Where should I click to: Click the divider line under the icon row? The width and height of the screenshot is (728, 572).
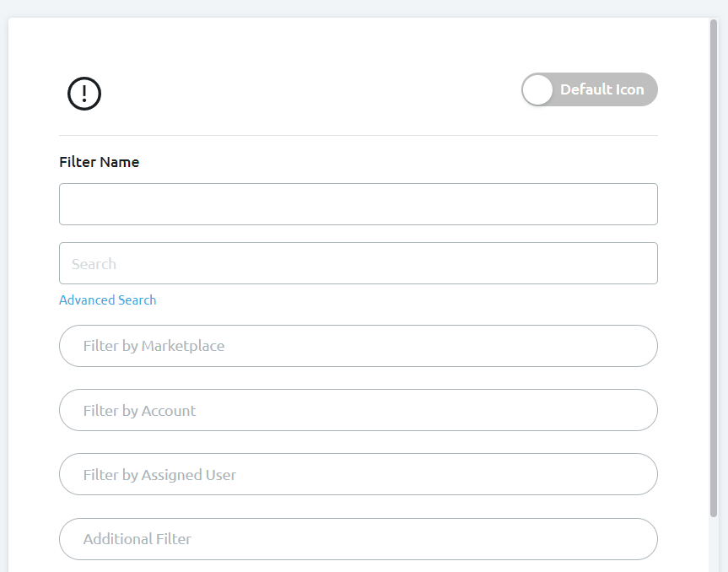358,135
